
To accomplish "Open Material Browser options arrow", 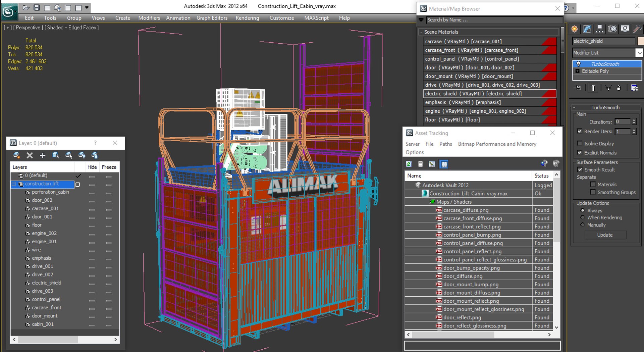I will coord(421,20).
